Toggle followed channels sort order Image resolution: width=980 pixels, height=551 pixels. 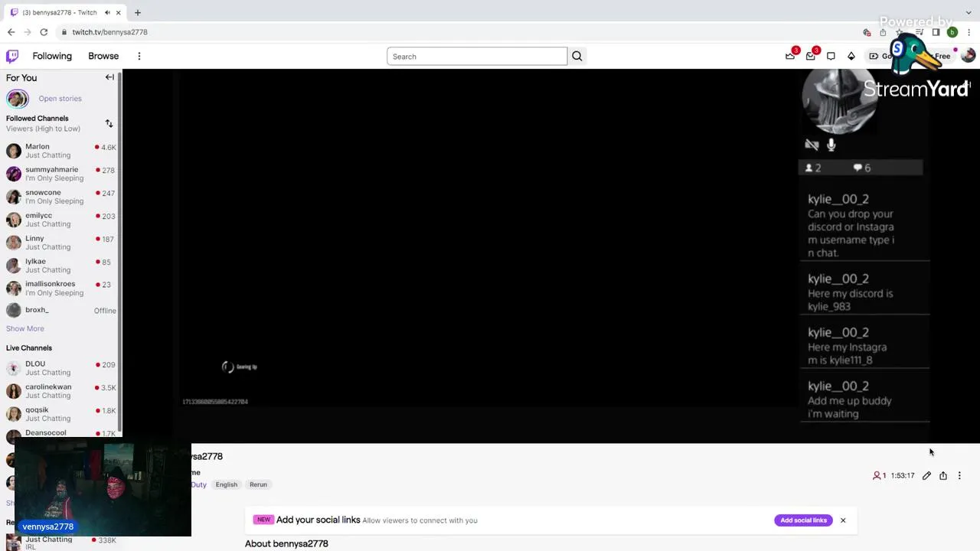pos(109,123)
